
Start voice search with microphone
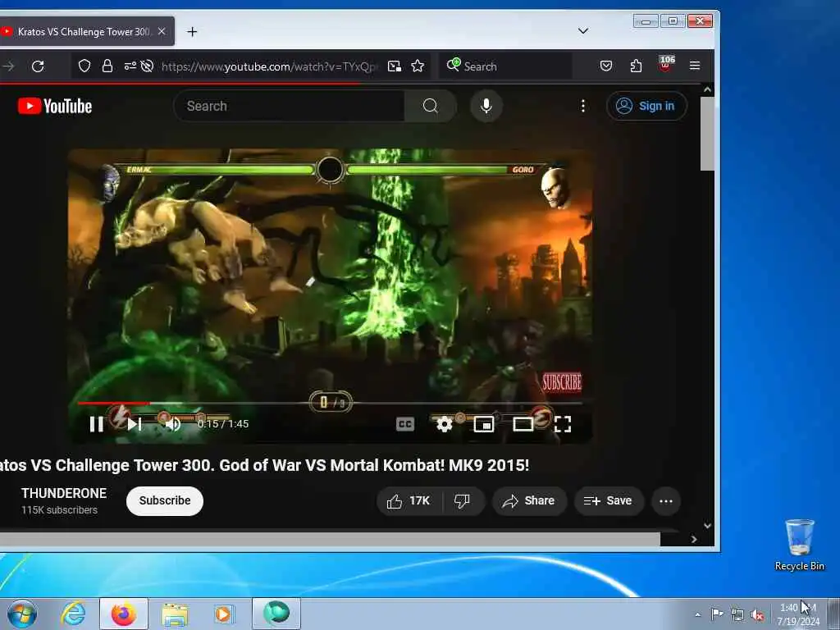486,106
